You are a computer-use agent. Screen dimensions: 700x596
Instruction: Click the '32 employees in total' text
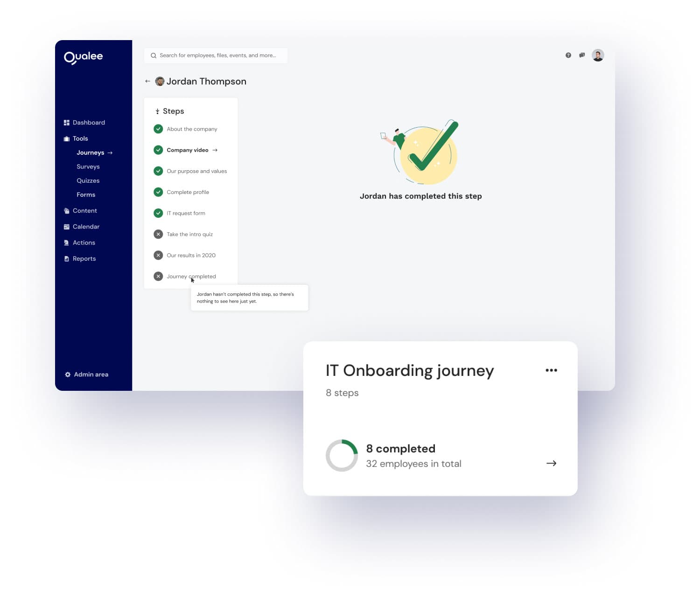pos(413,464)
